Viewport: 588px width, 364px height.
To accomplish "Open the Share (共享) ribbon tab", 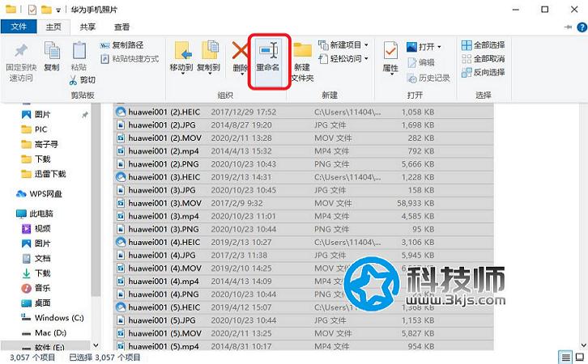I will click(87, 27).
